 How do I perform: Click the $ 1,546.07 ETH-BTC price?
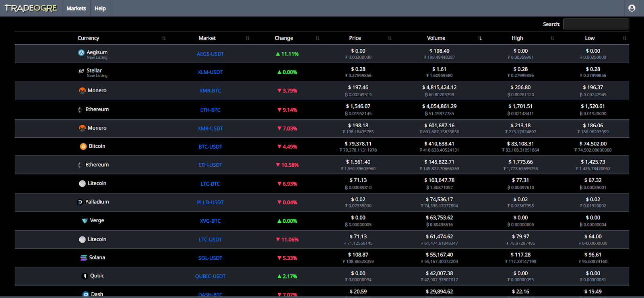[x=358, y=106]
